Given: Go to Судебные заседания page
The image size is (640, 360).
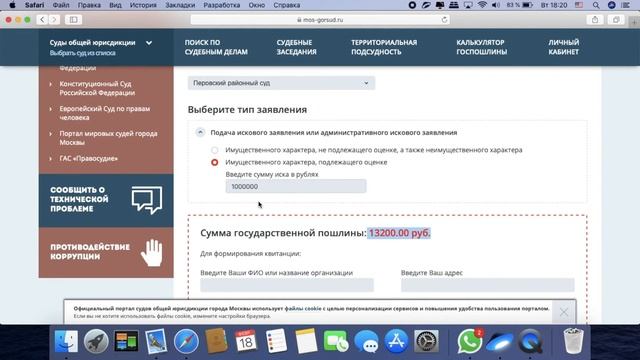Looking at the screenshot, I should [x=296, y=47].
